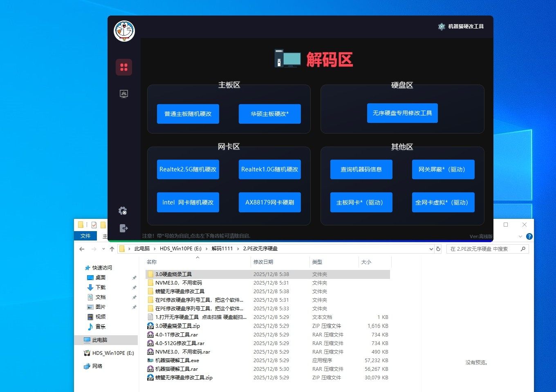Click the checkmark properties quick access icon

94,225
